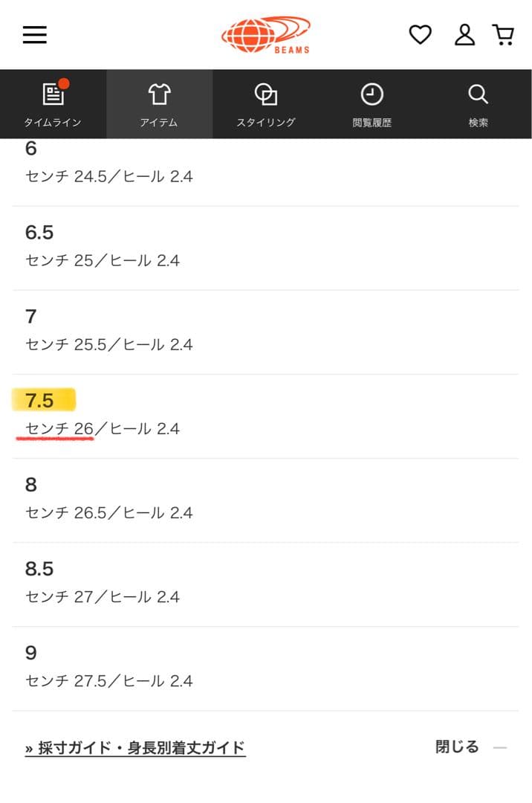Open the hamburger menu
Screen dimensions: 532x803
(x=35, y=35)
